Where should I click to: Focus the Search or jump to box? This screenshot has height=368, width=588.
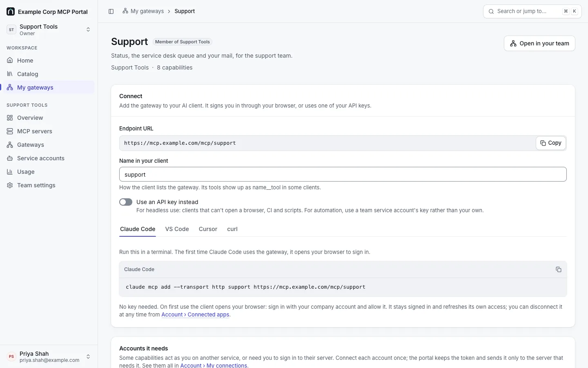(532, 11)
